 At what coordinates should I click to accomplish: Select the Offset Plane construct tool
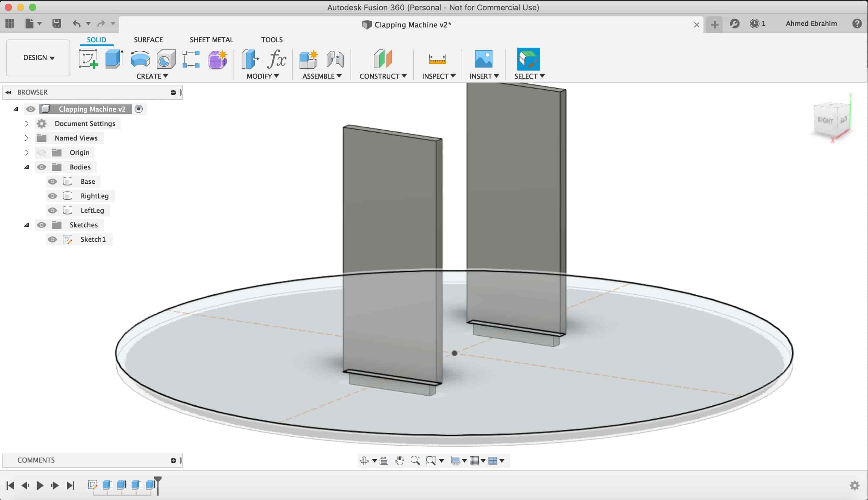[x=383, y=59]
